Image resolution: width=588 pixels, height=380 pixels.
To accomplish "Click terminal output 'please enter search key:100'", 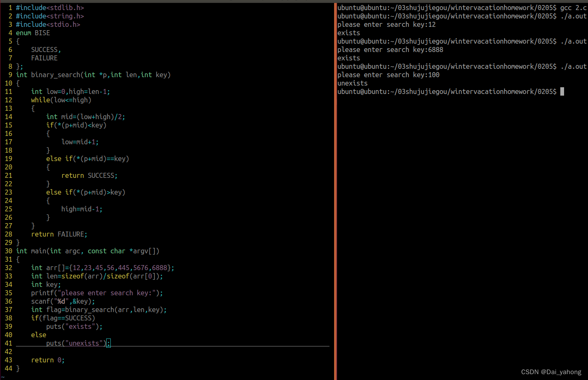I will click(x=389, y=75).
